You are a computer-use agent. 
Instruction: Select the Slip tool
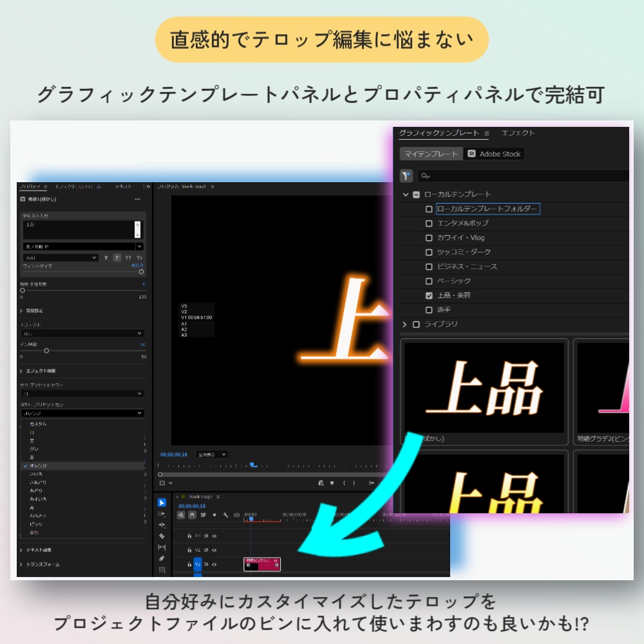[162, 547]
